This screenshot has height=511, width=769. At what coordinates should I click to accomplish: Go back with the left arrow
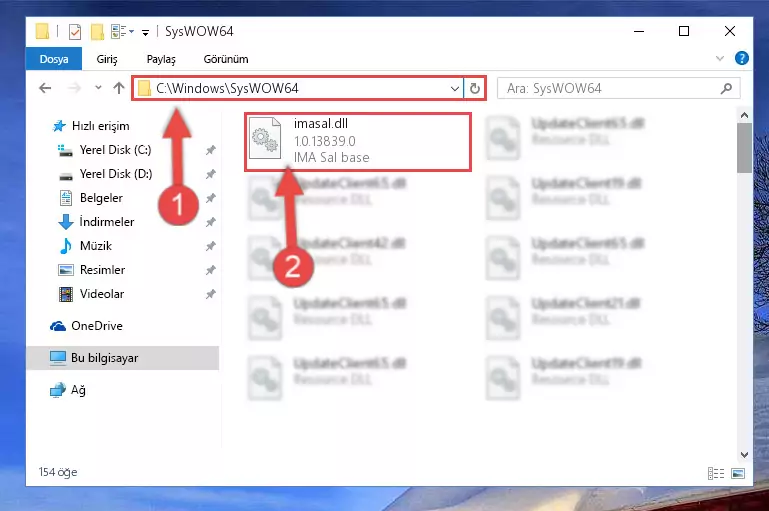(45, 88)
